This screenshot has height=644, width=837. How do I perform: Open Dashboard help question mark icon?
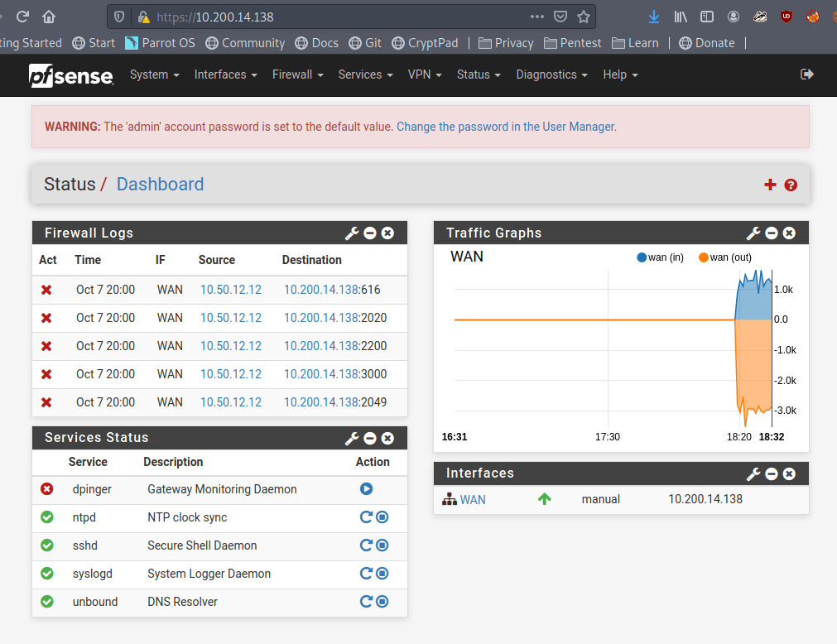coord(791,185)
